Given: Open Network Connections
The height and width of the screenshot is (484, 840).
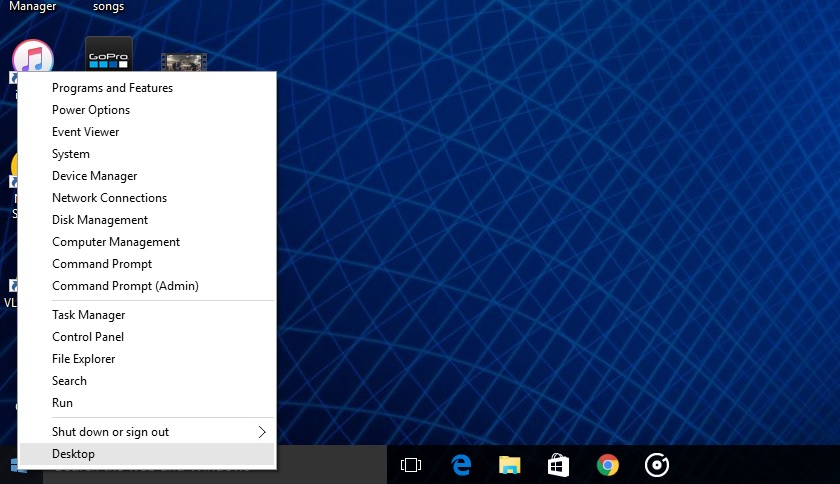Looking at the screenshot, I should (147, 198).
